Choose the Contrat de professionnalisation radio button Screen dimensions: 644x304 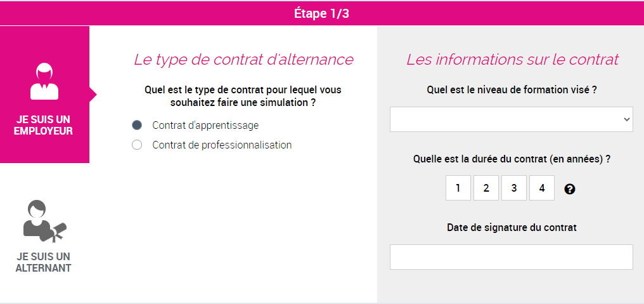coord(137,145)
